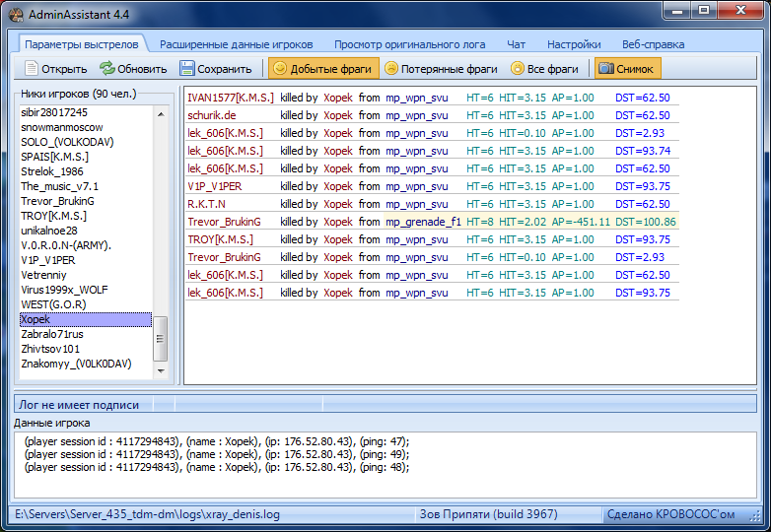This screenshot has height=532, width=771.
Task: Click the player data line with ping 47
Action: 217,441
